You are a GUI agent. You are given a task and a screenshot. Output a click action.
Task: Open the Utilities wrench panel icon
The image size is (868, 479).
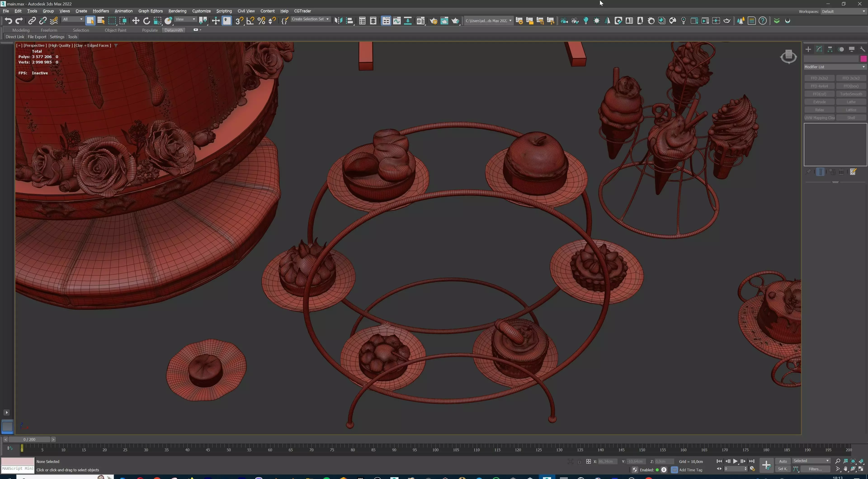(x=862, y=49)
